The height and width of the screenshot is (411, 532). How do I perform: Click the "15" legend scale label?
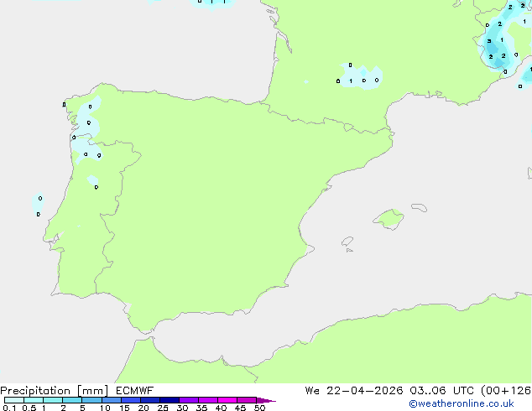pyautogui.click(x=124, y=408)
